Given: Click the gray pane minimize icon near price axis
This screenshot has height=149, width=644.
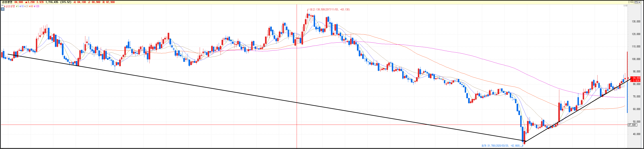Looking at the screenshot, I should [x=625, y=6].
